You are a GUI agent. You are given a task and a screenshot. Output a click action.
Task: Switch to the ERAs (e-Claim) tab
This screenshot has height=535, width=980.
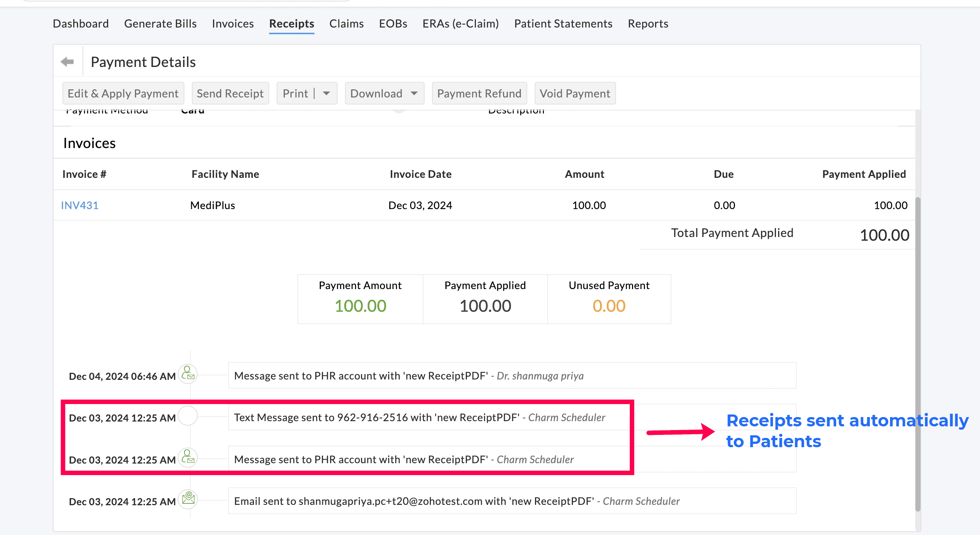(x=460, y=23)
